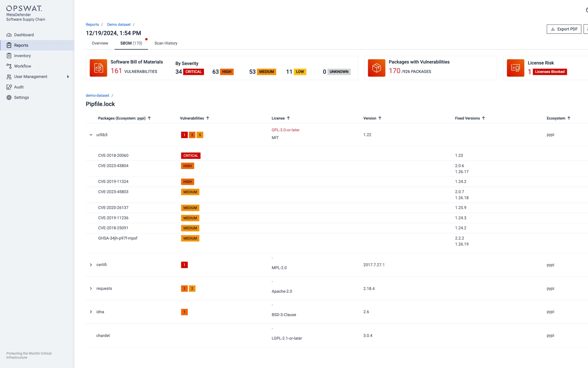This screenshot has height=368, width=588.
Task: Click the License Risk certificate icon
Action: click(516, 68)
